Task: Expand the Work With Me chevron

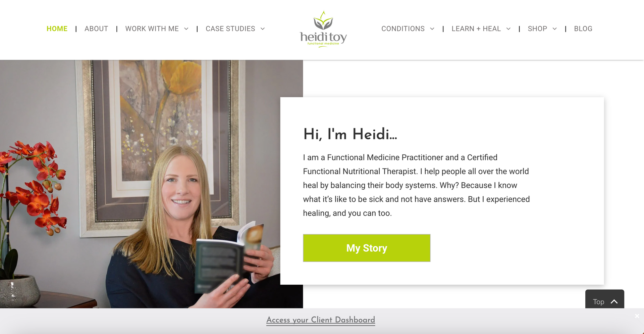Action: (186, 29)
